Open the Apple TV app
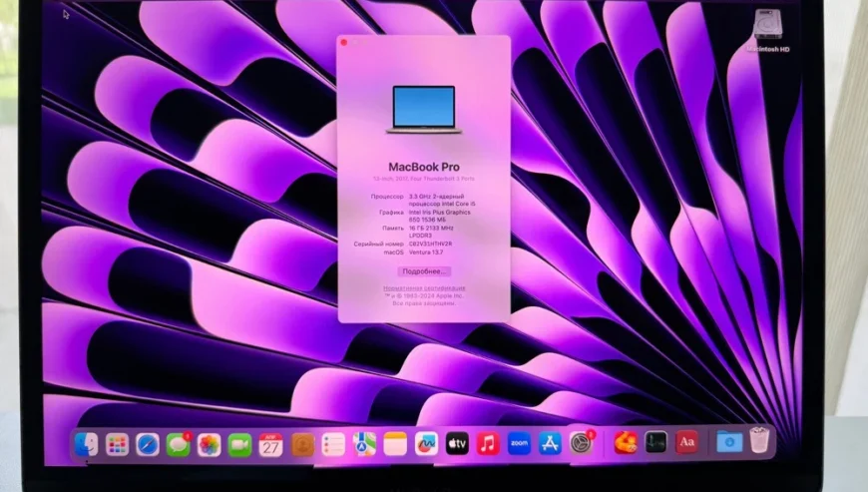Image resolution: width=868 pixels, height=492 pixels. coord(457,443)
